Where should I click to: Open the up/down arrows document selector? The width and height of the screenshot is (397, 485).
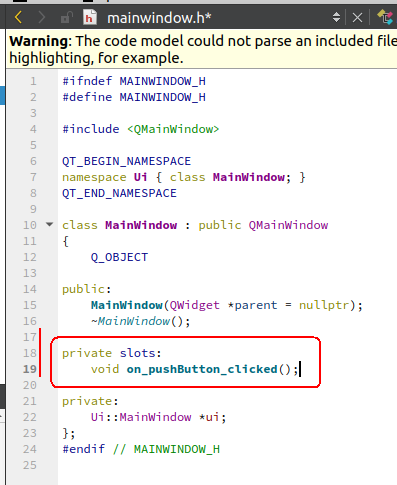click(336, 17)
